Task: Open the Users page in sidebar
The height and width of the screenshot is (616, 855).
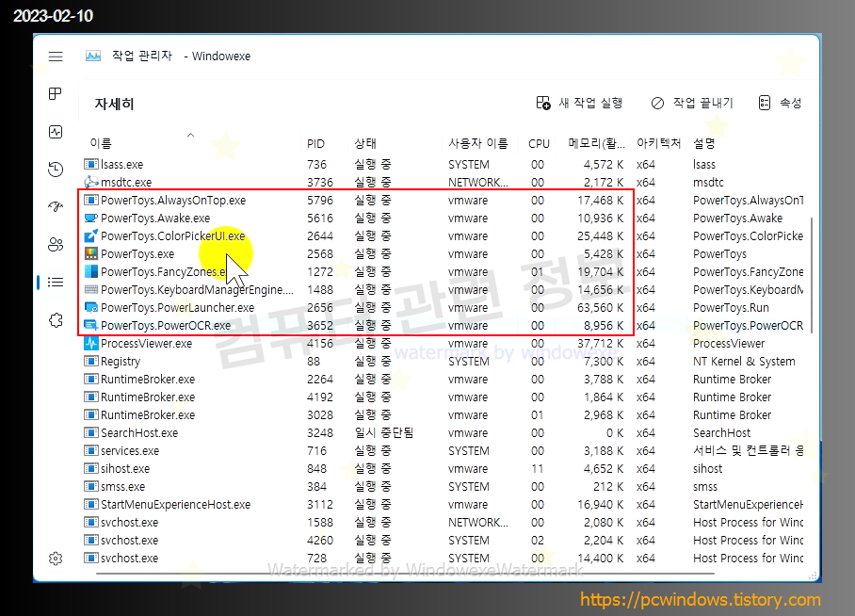Action: (56, 244)
